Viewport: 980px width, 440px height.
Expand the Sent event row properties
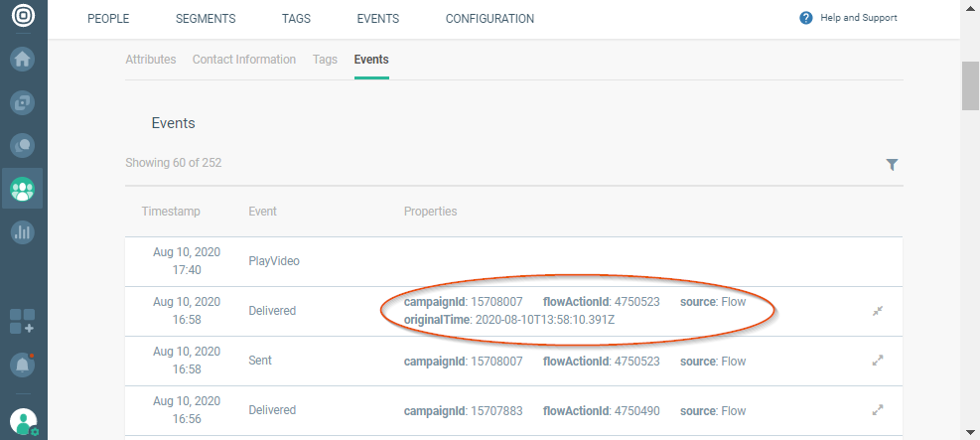pos(878,361)
